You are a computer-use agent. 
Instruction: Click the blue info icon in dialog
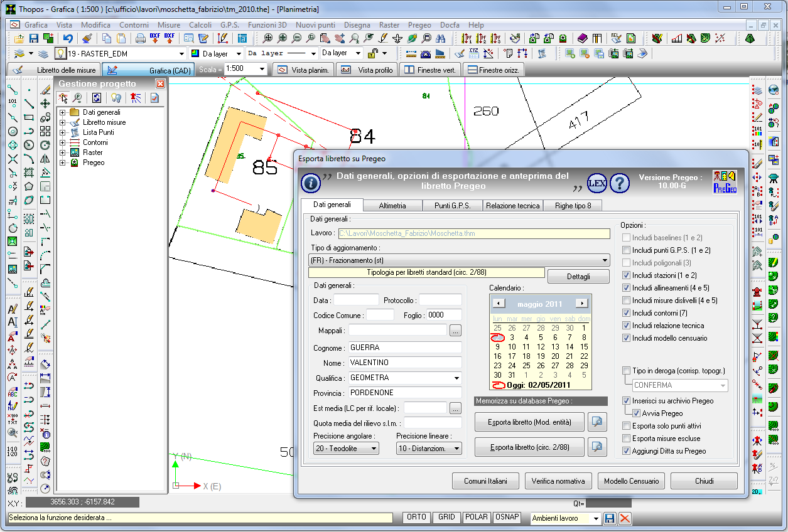(x=311, y=182)
